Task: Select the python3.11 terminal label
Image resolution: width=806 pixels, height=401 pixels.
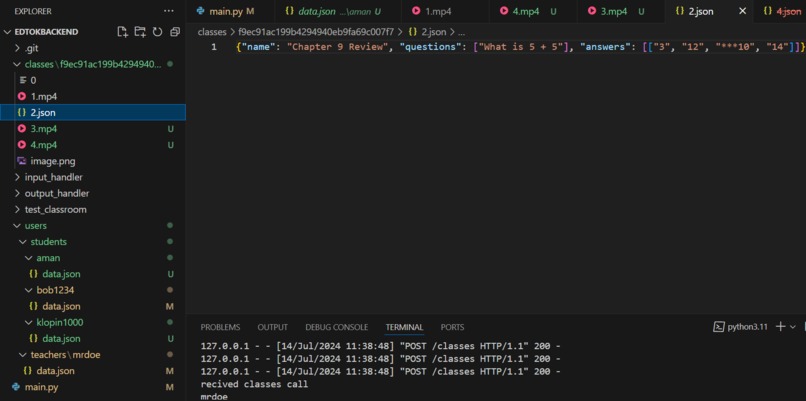Action: [740, 326]
